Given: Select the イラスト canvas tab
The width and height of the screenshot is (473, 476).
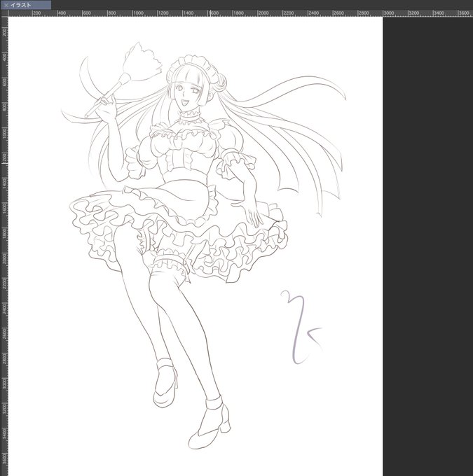Looking at the screenshot, I should pyautogui.click(x=25, y=5).
